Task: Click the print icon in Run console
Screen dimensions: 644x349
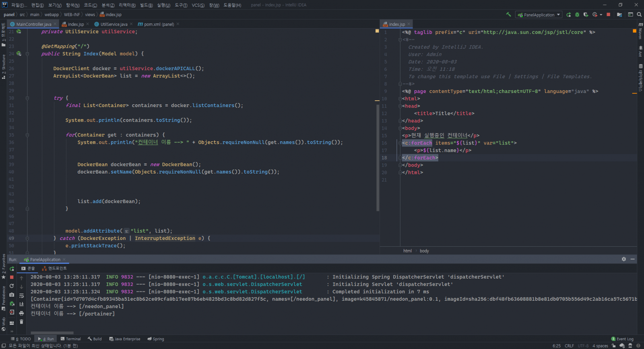Action: point(22,313)
